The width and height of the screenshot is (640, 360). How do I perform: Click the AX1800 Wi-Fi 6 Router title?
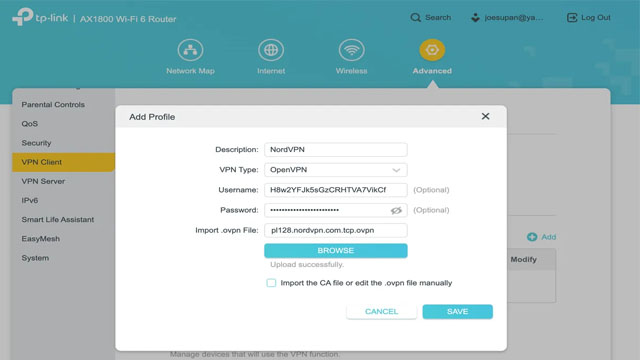(128, 19)
